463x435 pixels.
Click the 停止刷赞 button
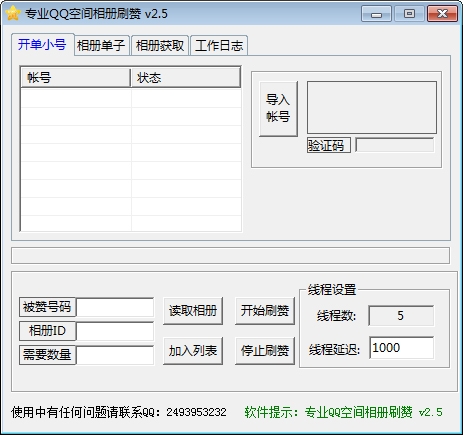(x=265, y=351)
